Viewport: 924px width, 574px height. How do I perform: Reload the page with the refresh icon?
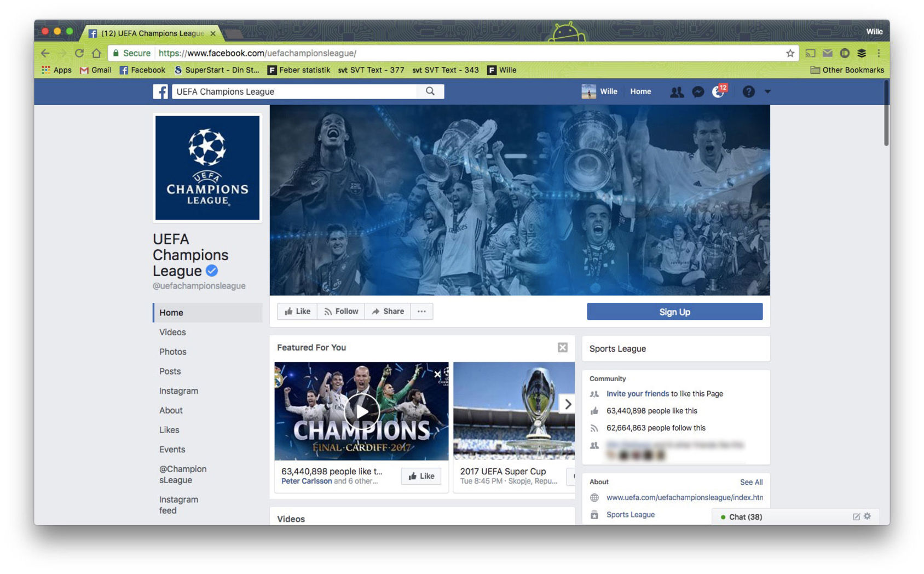click(79, 53)
